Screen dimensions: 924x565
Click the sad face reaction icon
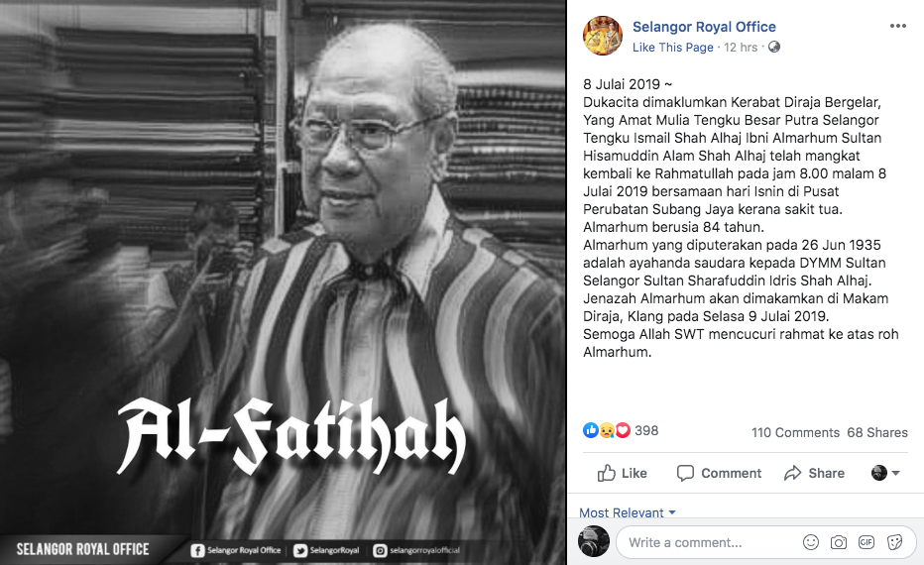tap(607, 430)
